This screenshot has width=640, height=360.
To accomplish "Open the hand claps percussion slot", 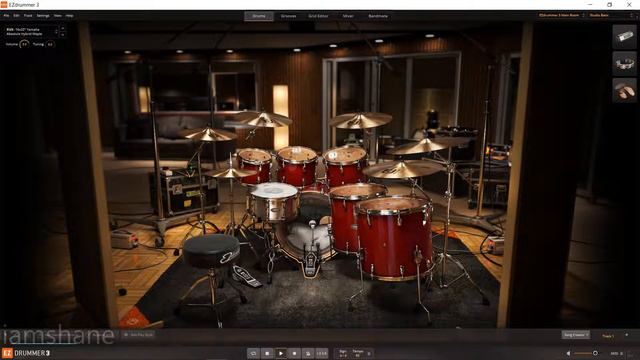I will 624,90.
